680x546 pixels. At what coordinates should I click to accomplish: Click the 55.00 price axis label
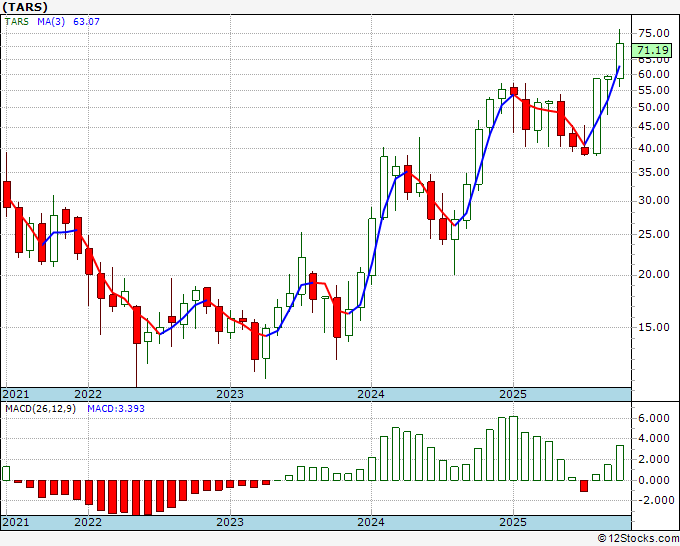[654, 90]
